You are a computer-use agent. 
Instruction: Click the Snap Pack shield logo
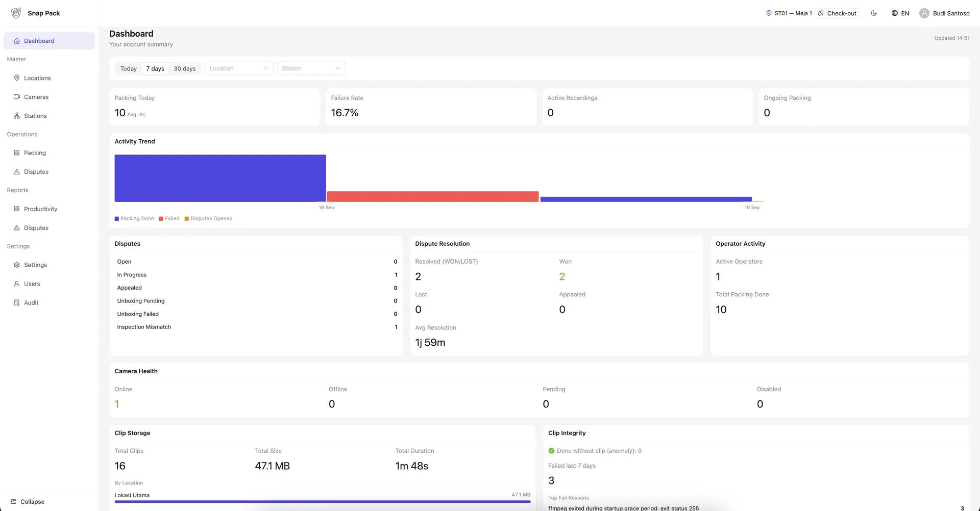16,13
